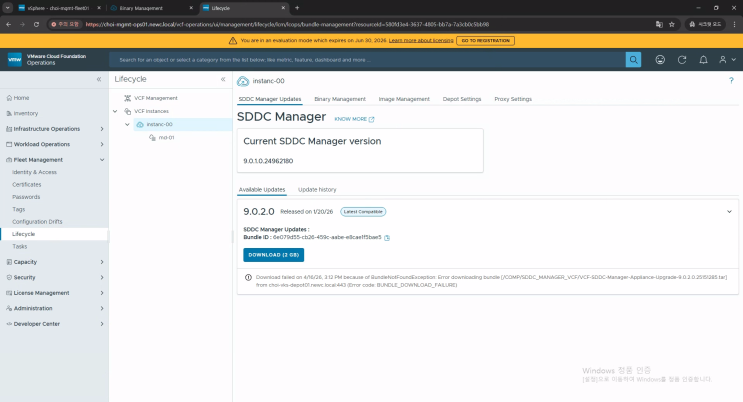The image size is (743, 402).
Task: Collapse the 9.0.2.0 update card
Action: click(729, 211)
